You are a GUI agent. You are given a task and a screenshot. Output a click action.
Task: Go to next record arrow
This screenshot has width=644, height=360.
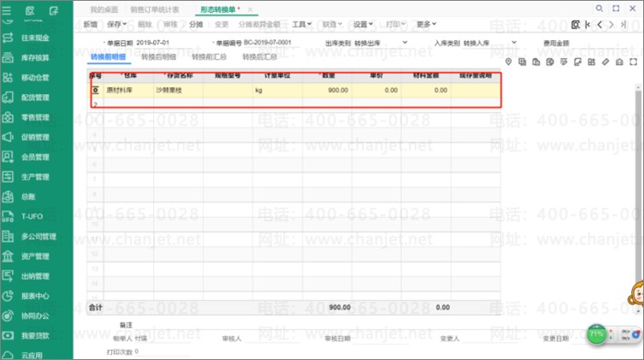(612, 25)
